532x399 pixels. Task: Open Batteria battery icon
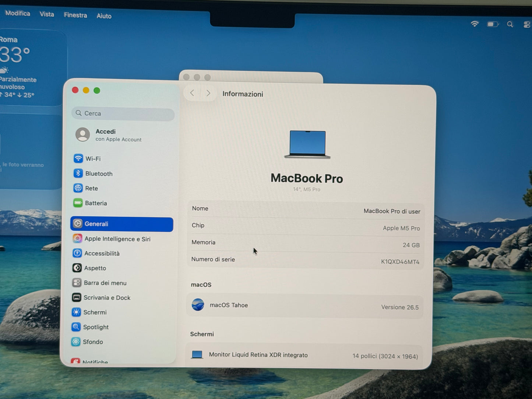pos(78,203)
